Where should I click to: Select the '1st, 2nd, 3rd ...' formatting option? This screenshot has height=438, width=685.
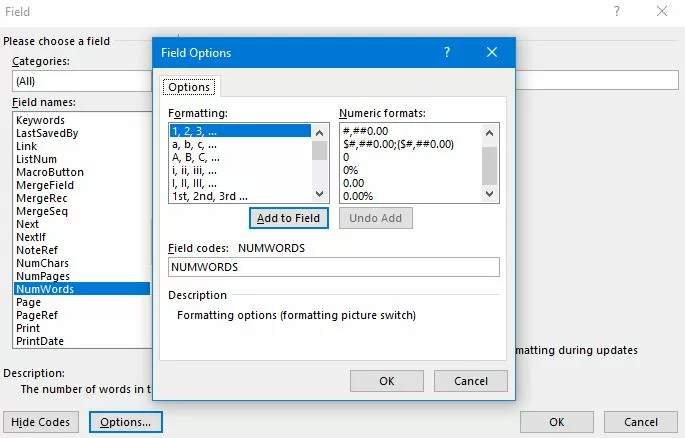tap(240, 196)
